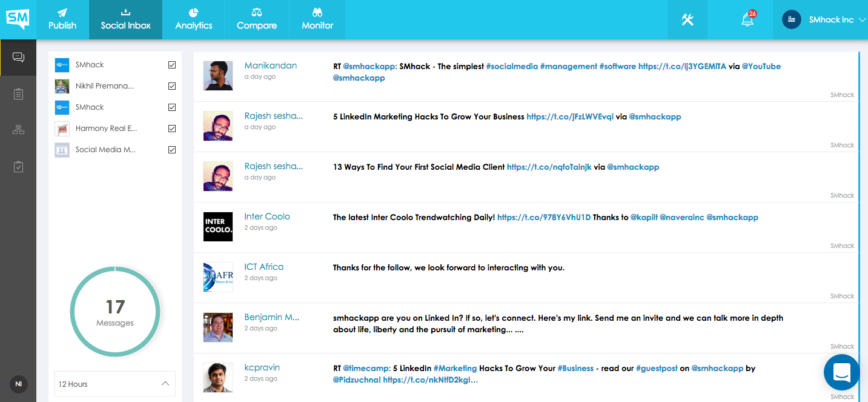Uncheck the Nikhil Premana... checkbox

point(172,86)
